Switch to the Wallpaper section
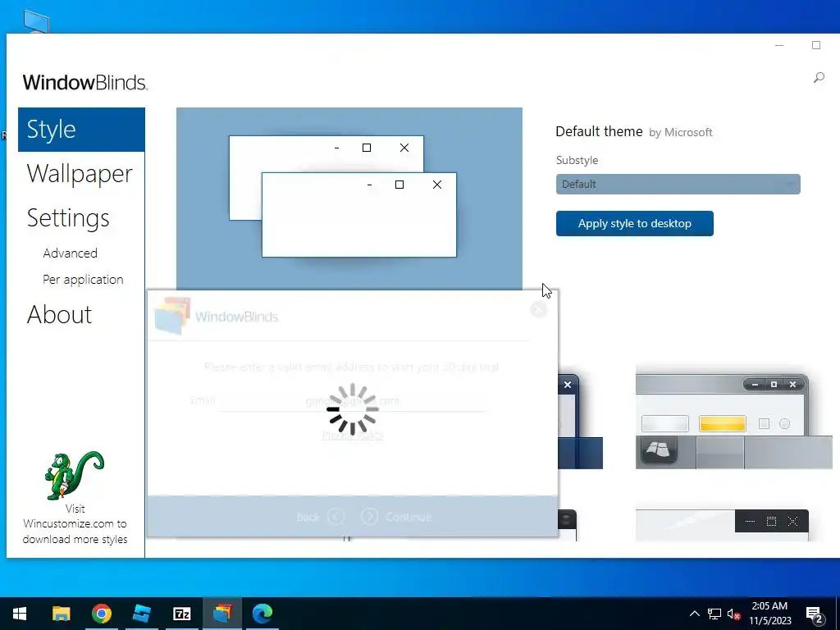 pos(80,174)
